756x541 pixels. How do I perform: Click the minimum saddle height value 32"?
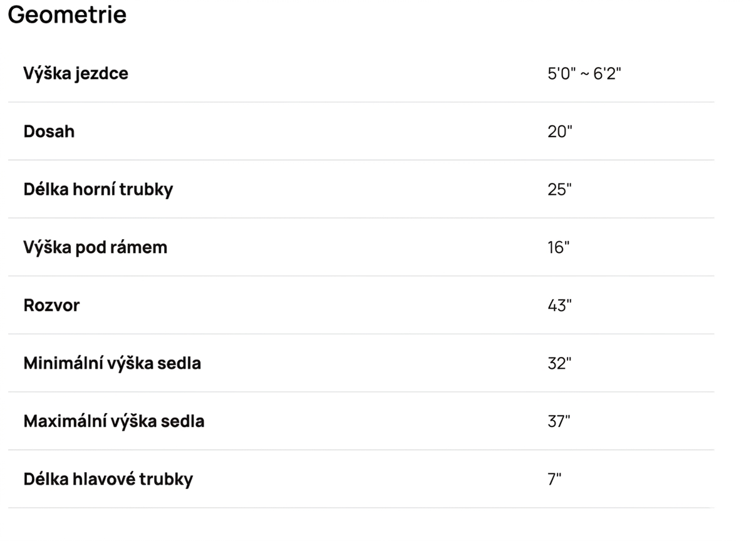560,364
